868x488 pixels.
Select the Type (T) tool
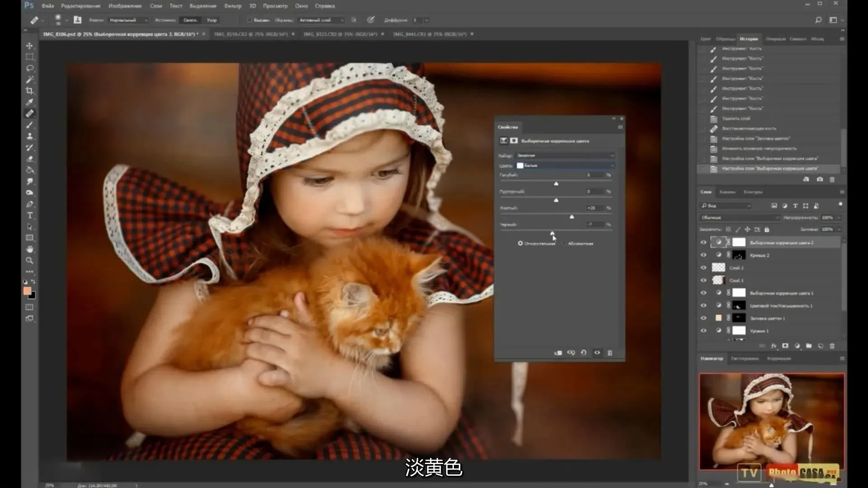[x=30, y=216]
